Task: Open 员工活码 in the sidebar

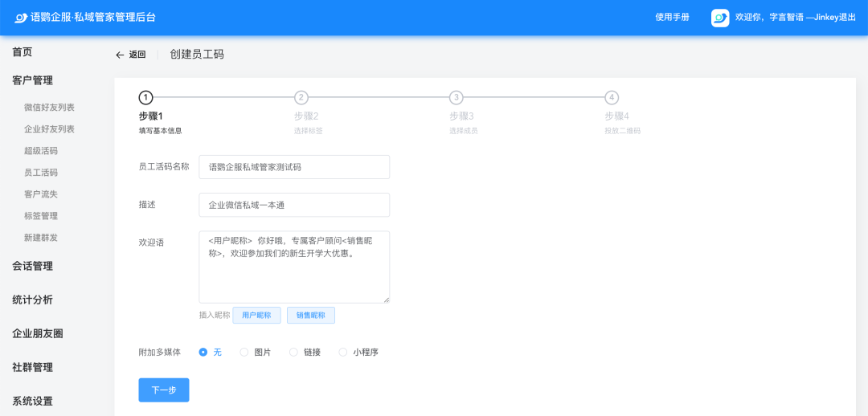Action: coord(41,173)
